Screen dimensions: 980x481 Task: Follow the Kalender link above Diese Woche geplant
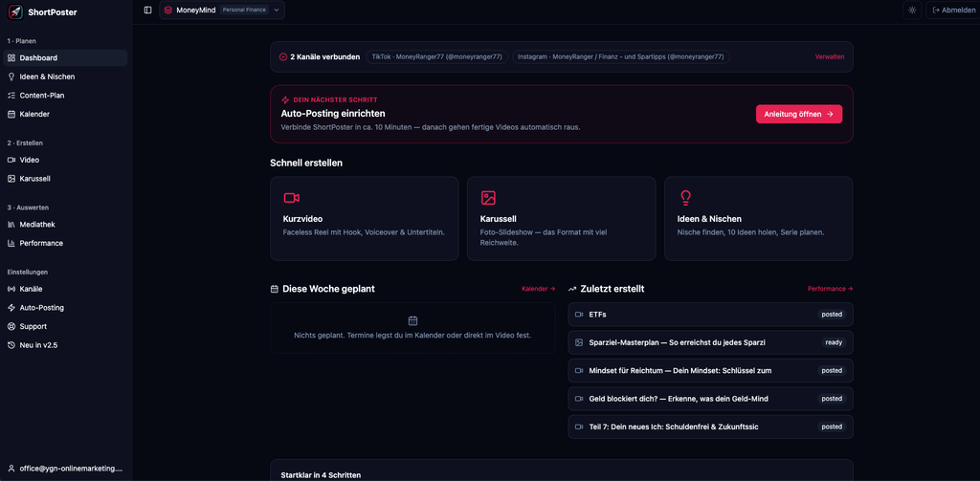point(538,289)
